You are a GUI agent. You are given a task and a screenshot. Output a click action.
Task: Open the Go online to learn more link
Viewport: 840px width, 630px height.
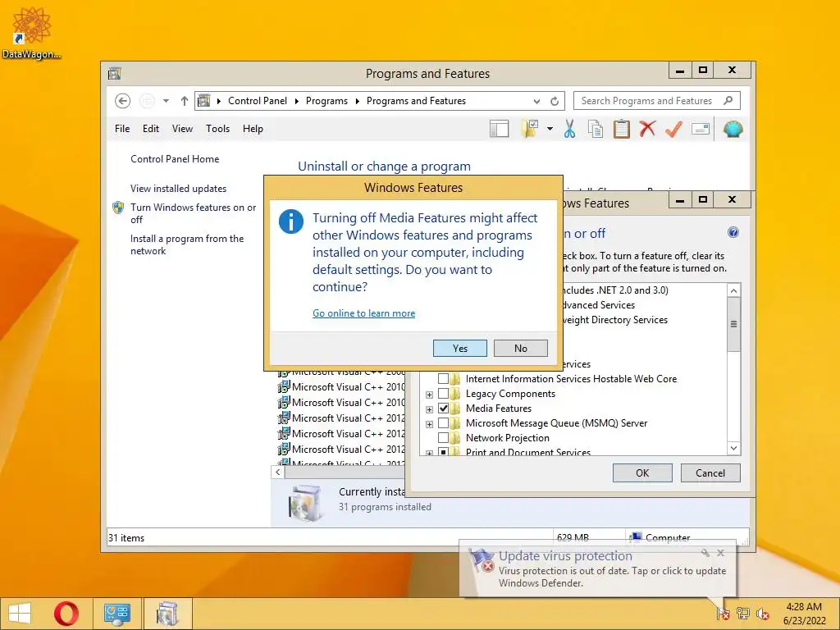363,313
